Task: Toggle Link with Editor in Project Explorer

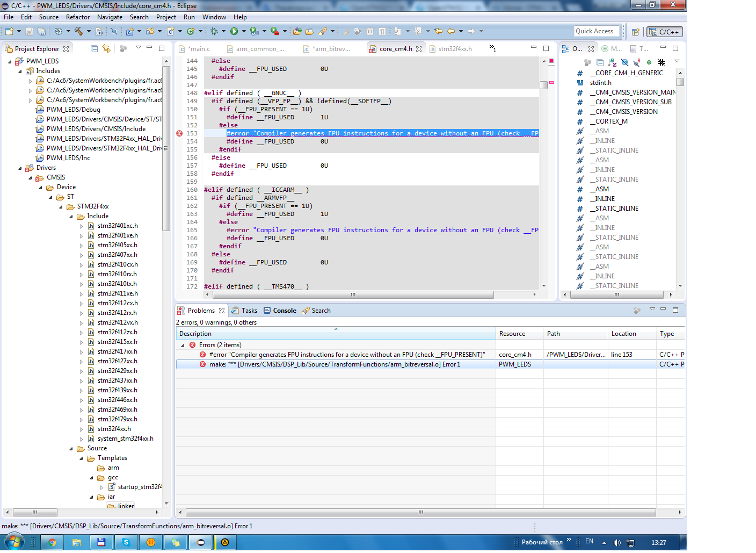Action: pyautogui.click(x=106, y=49)
